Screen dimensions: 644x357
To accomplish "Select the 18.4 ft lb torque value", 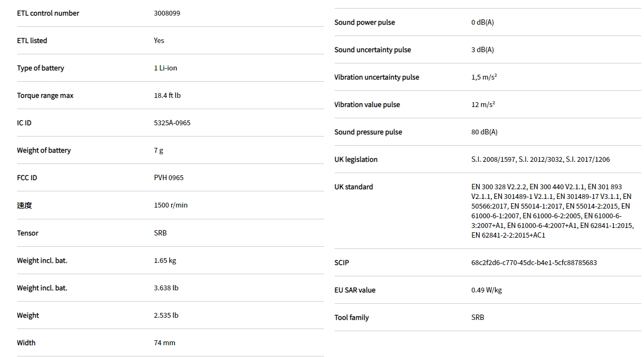I will [x=167, y=96].
